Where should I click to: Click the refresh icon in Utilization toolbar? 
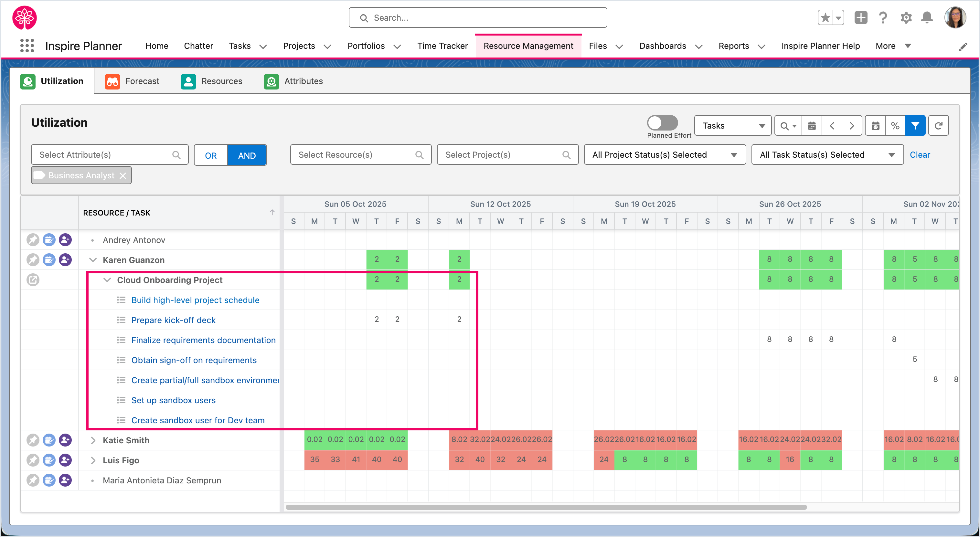[938, 126]
